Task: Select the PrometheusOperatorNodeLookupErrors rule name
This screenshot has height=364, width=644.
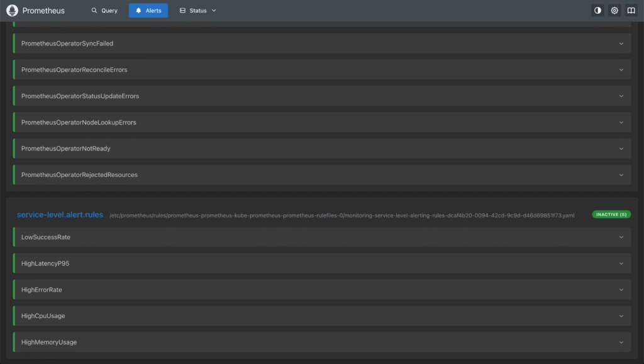Action: tap(79, 123)
